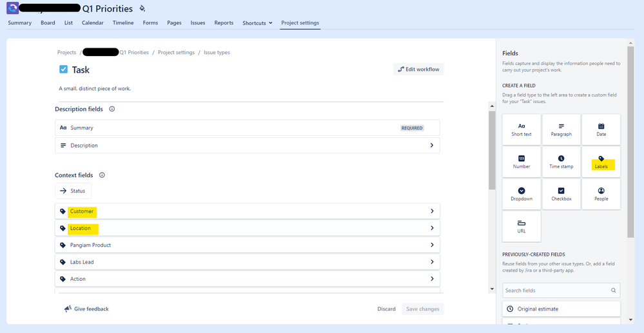
Task: Select the Project settings tab
Action: tap(300, 23)
